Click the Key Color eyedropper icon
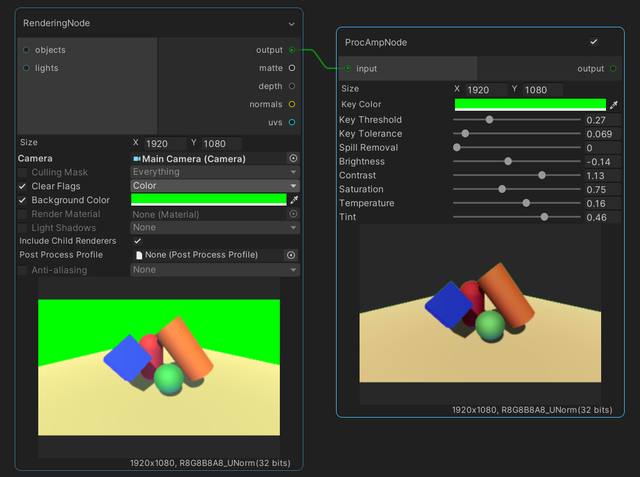Viewport: 640px width, 477px height. click(x=613, y=104)
